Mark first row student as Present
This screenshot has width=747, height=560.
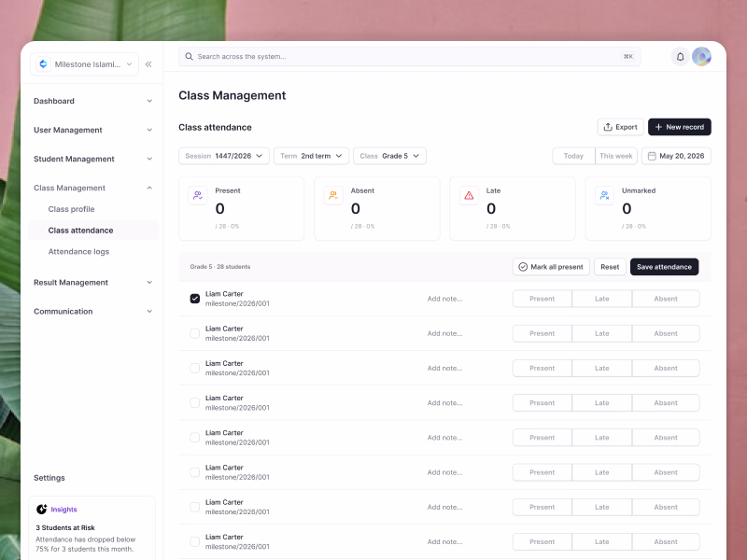[543, 299]
